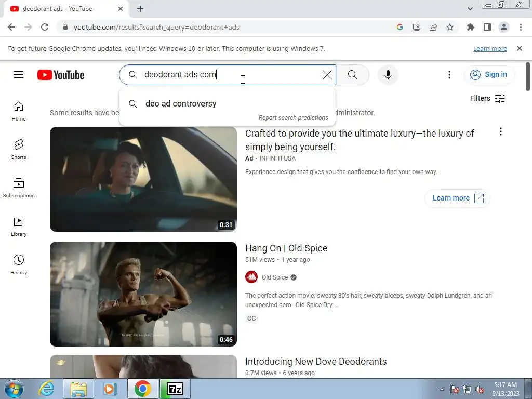
Task: Open the clock showing 5:17 AM
Action: [x=506, y=389]
